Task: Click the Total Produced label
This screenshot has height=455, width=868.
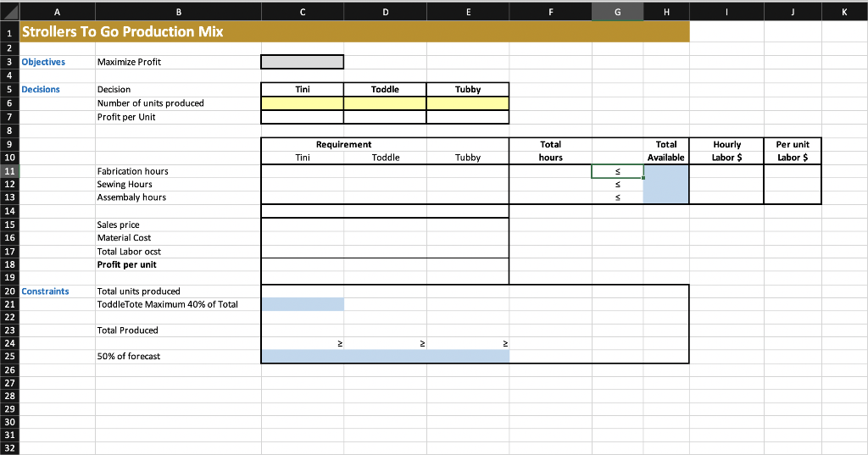Action: 127,330
